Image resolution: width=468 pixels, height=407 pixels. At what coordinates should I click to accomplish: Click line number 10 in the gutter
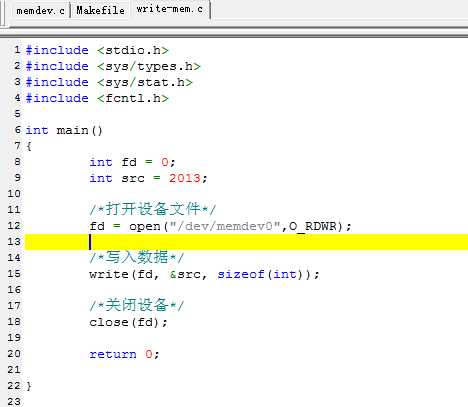(x=14, y=194)
